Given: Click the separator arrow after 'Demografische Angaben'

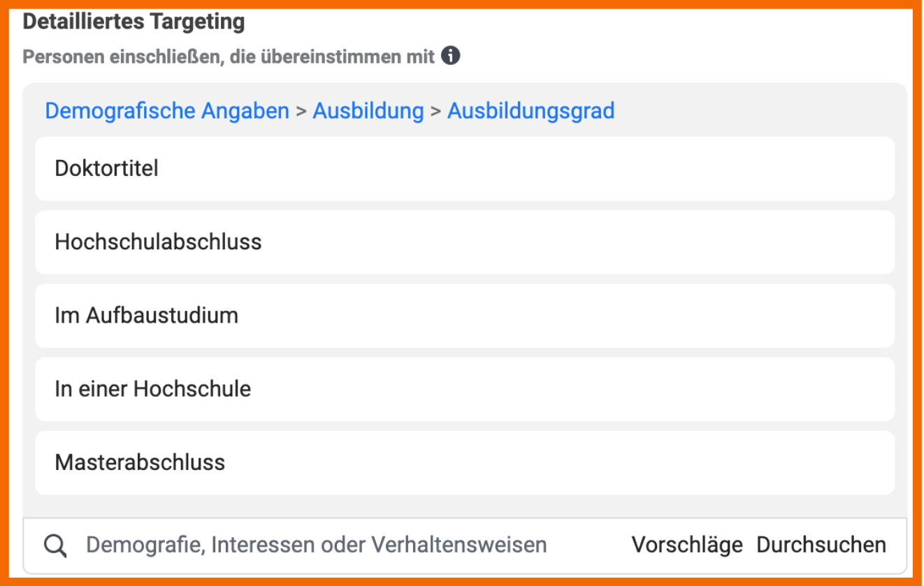Looking at the screenshot, I should tap(301, 112).
